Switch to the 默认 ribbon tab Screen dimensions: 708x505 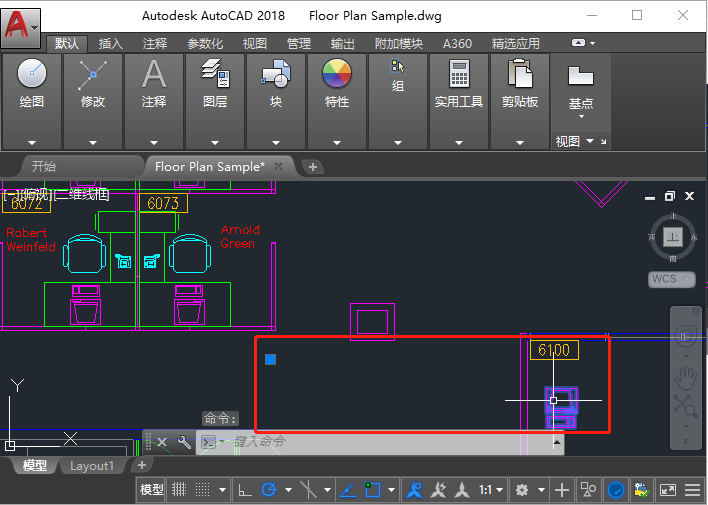(67, 44)
